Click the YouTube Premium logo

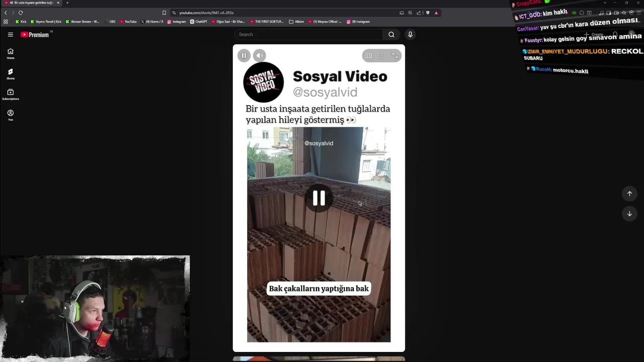[35, 35]
